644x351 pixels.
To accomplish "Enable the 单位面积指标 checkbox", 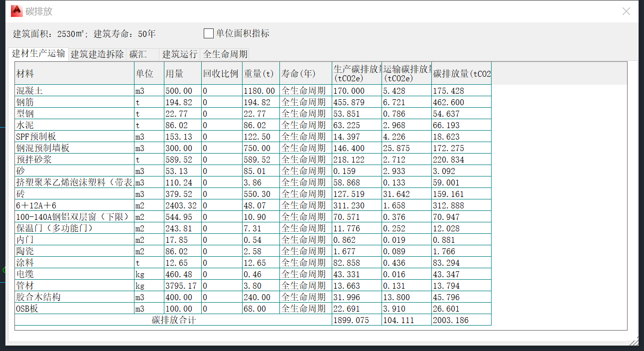I will pyautogui.click(x=209, y=33).
